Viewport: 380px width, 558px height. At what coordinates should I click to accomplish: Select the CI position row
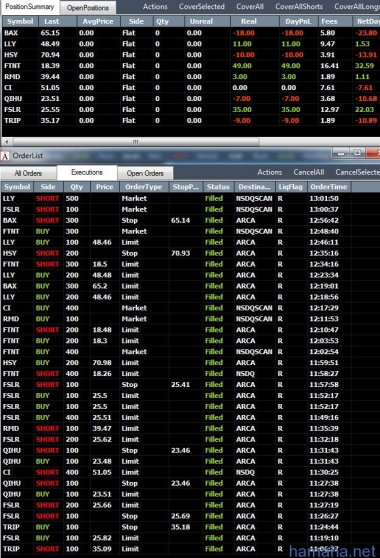click(191, 88)
